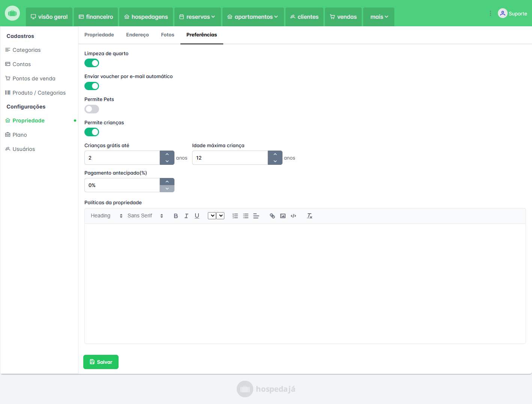Disable the Limpeza de quarto switch
The image size is (532, 404).
click(x=92, y=63)
